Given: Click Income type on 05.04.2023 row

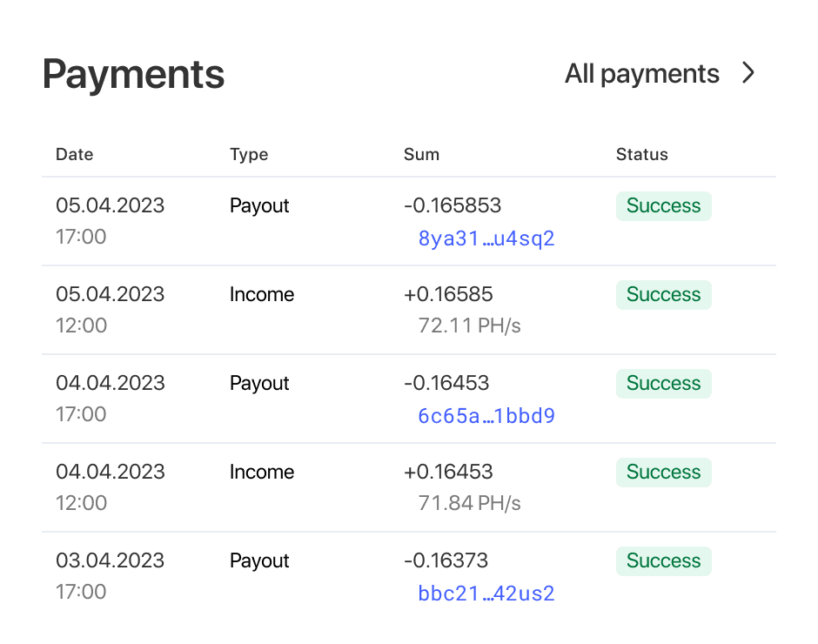Looking at the screenshot, I should [x=262, y=294].
